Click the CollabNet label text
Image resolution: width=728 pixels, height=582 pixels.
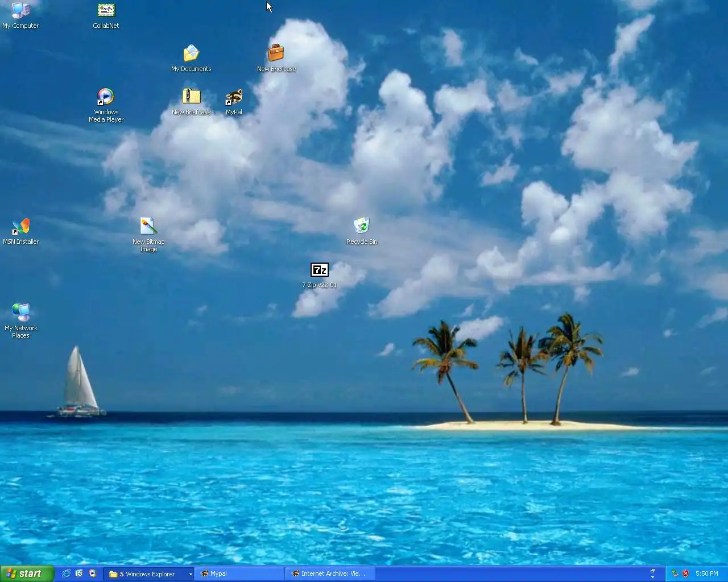point(106,26)
